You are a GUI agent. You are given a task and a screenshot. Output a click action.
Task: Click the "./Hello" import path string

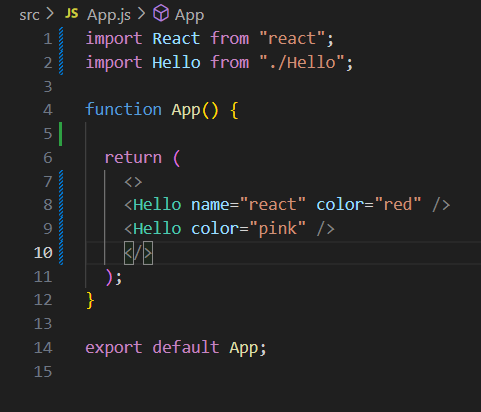[302, 63]
